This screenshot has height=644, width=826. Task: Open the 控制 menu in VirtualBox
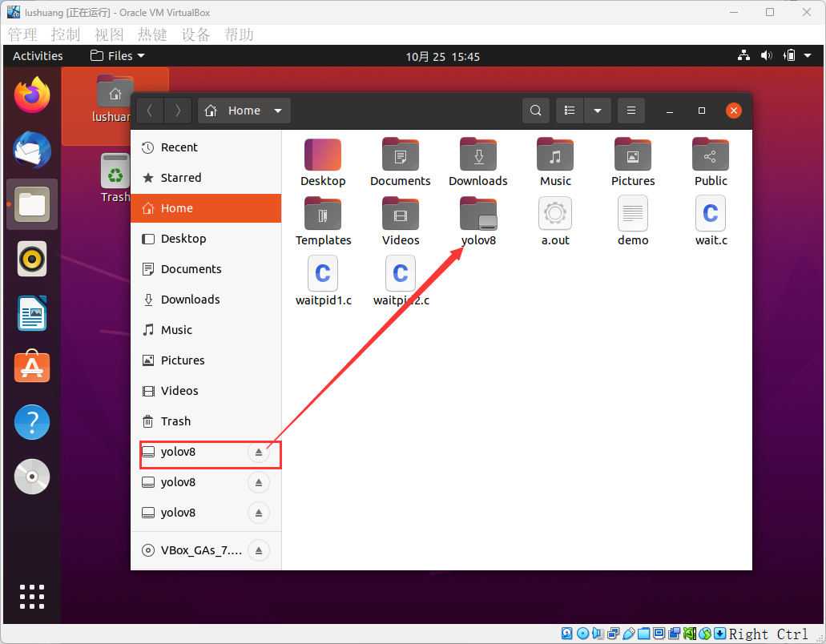66,34
